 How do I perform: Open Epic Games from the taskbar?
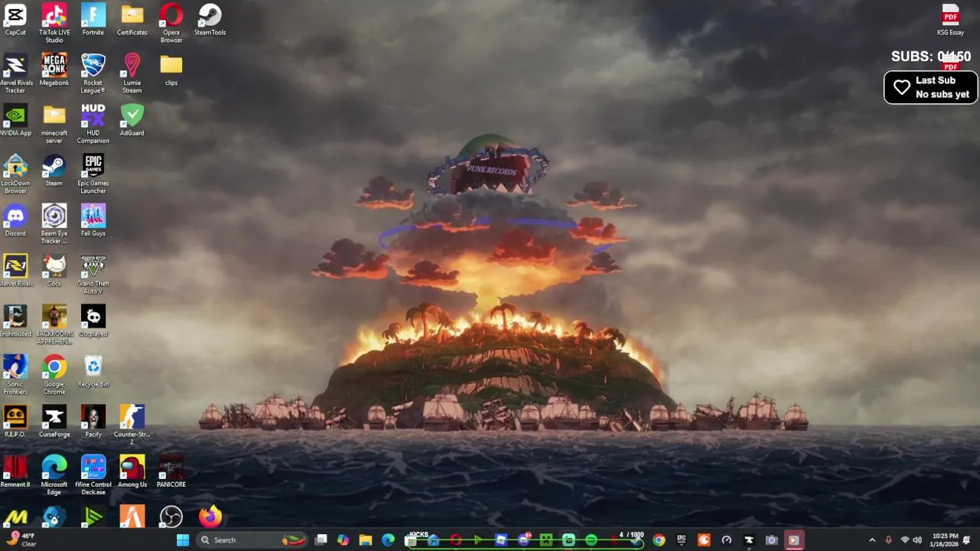point(681,540)
